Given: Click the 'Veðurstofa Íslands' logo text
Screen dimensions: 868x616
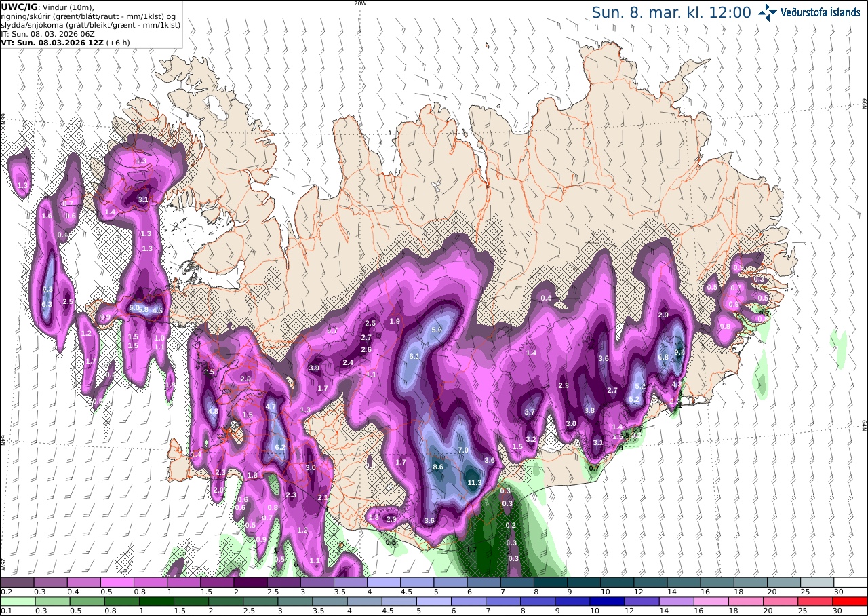Looking at the screenshot, I should (x=820, y=12).
